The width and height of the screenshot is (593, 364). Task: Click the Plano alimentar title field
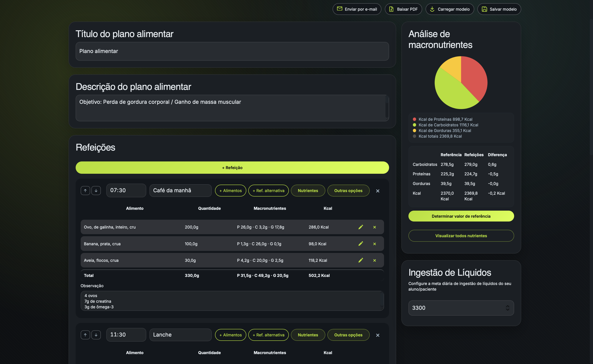[232, 51]
